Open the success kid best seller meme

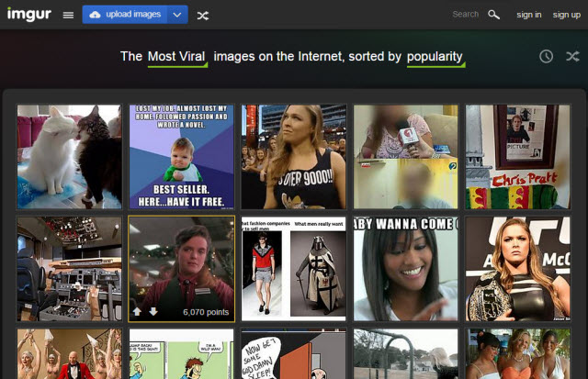182,157
